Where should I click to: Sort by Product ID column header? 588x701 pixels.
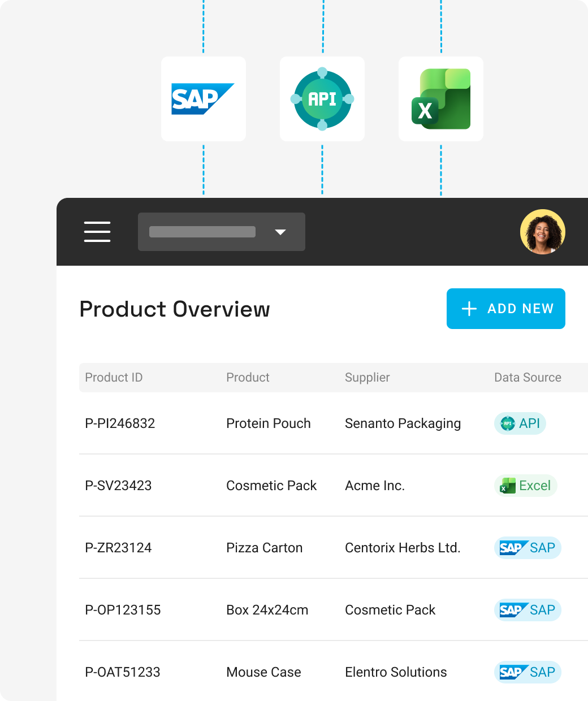click(114, 378)
